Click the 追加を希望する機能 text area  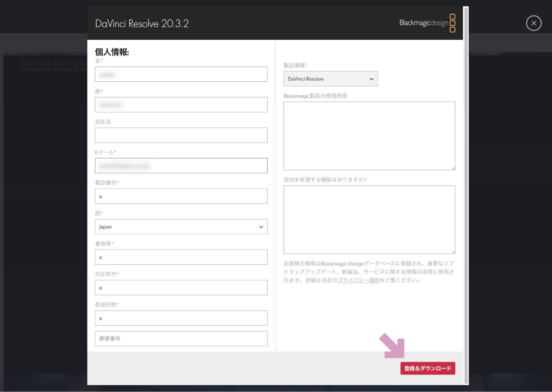(x=369, y=219)
